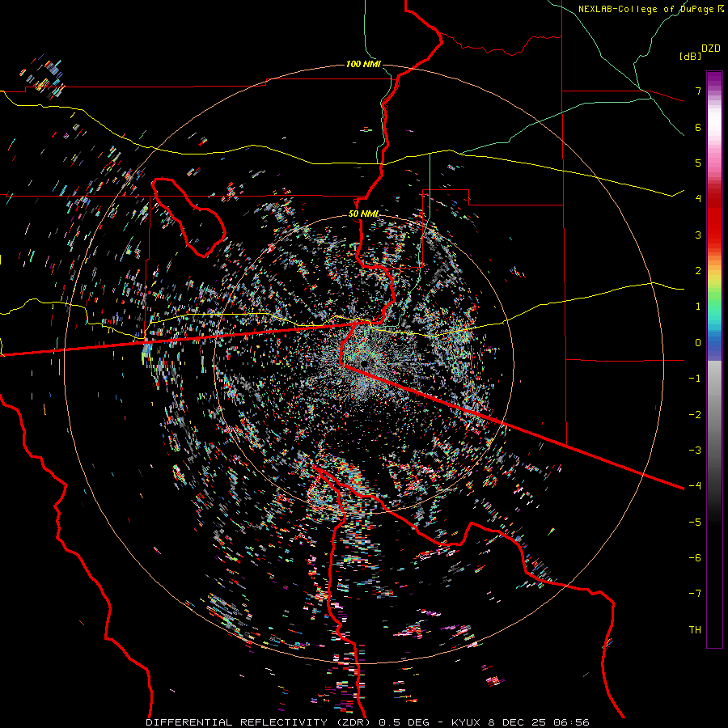This screenshot has height=728, width=728.
Task: Click the 6 value on the color scale
Action: click(x=698, y=127)
